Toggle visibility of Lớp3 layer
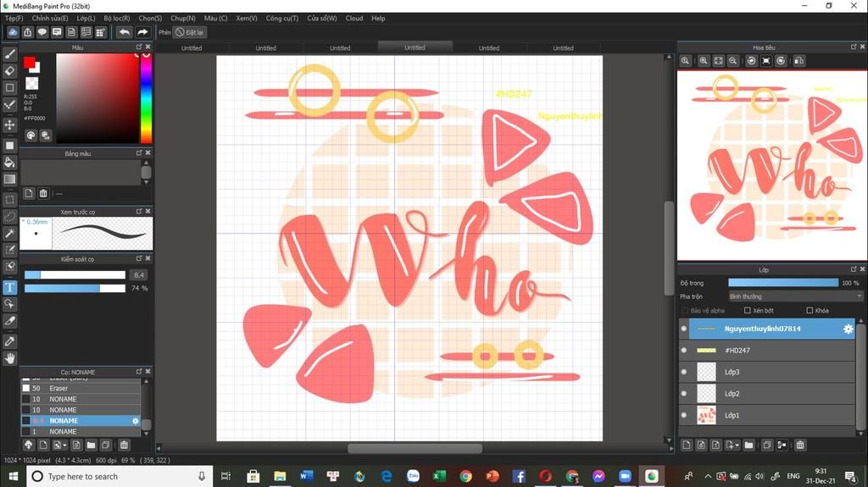The height and width of the screenshot is (487, 868). [684, 372]
